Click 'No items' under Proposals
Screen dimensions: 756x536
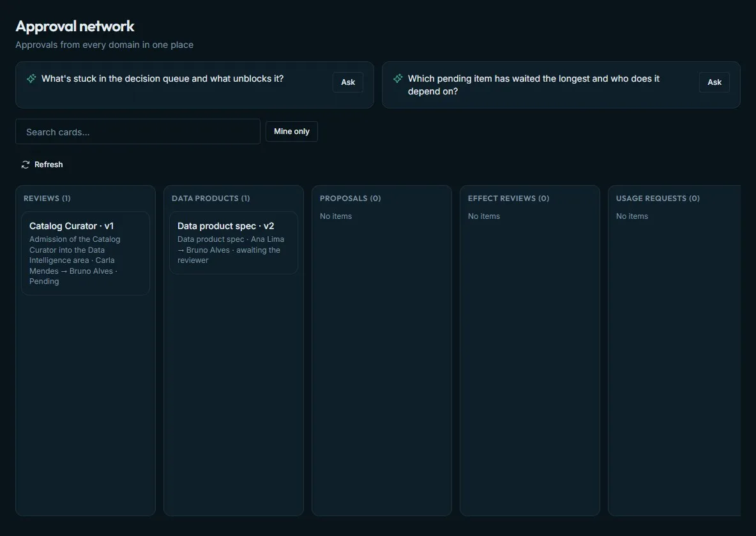336,216
